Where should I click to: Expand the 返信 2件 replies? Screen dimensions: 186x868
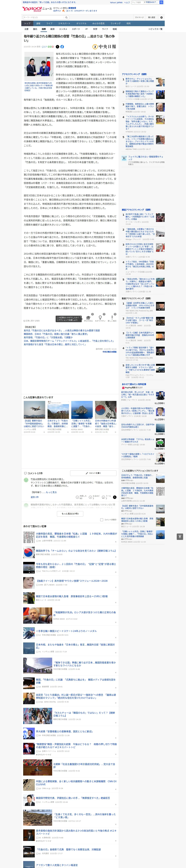[x=34, y=497]
